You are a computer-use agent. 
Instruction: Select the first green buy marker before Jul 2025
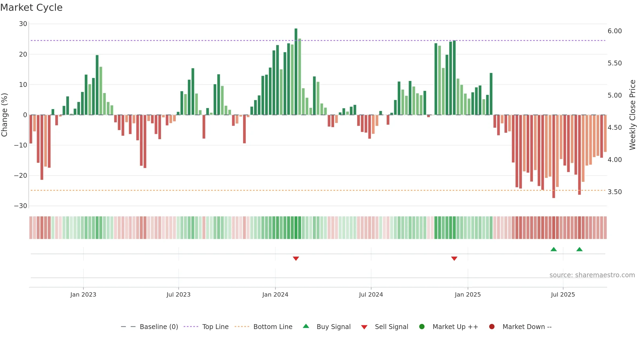pyautogui.click(x=554, y=249)
